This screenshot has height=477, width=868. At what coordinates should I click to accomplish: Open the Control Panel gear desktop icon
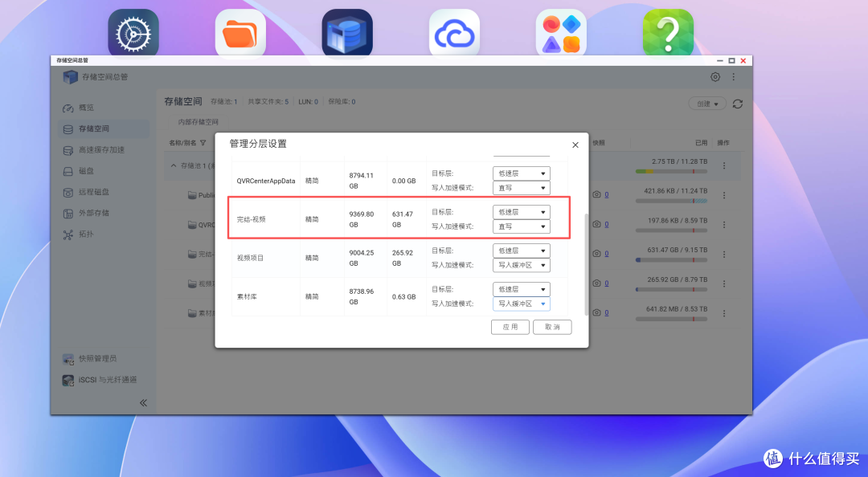click(x=133, y=33)
